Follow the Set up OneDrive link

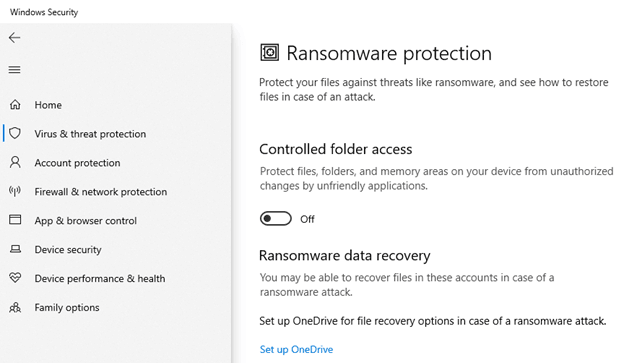click(296, 349)
